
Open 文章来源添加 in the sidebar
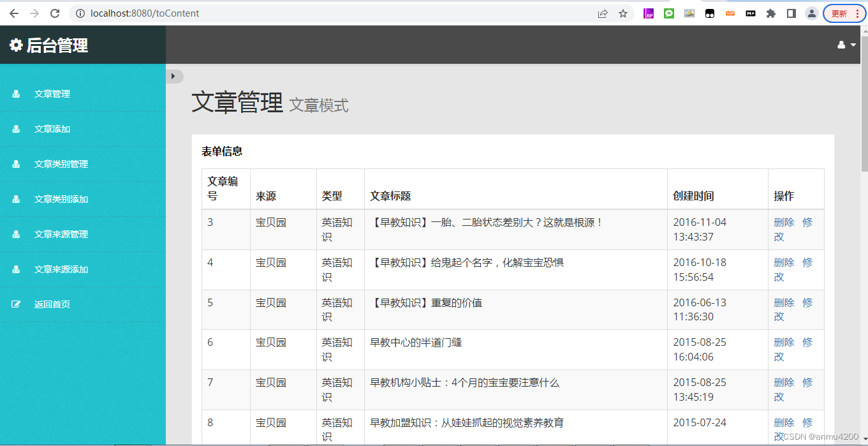61,269
